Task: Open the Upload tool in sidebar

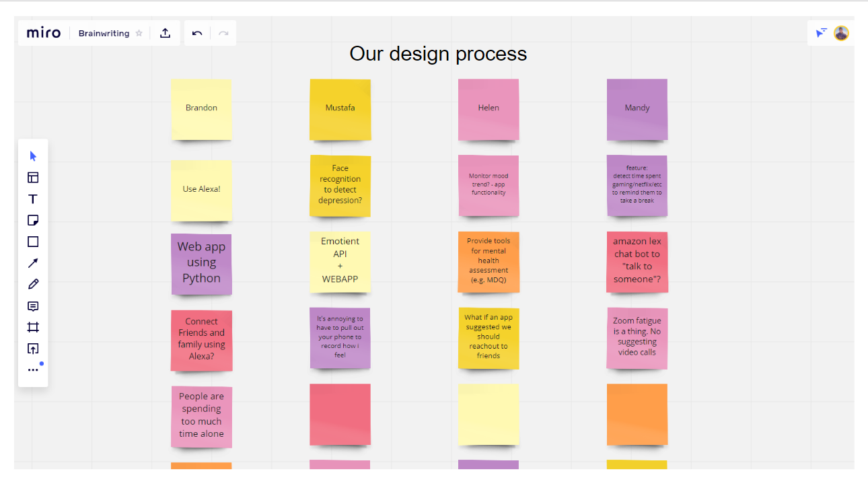Action: [33, 349]
